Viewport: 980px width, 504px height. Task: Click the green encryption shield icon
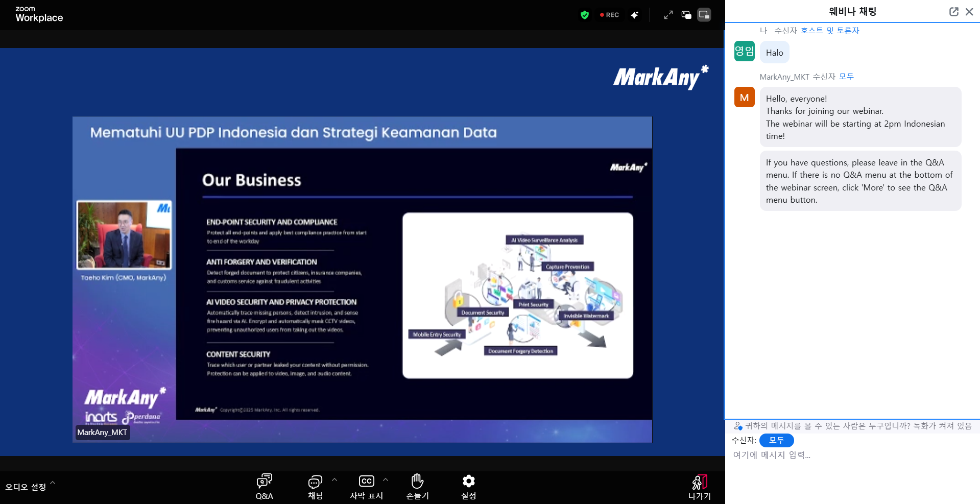[585, 15]
